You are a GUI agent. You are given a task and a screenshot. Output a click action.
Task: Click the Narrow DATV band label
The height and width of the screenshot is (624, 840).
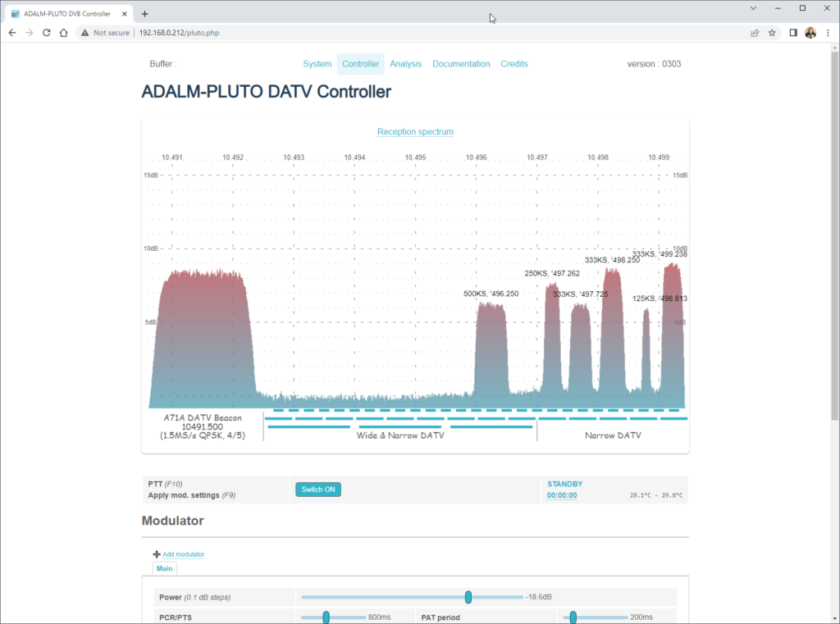pos(613,435)
